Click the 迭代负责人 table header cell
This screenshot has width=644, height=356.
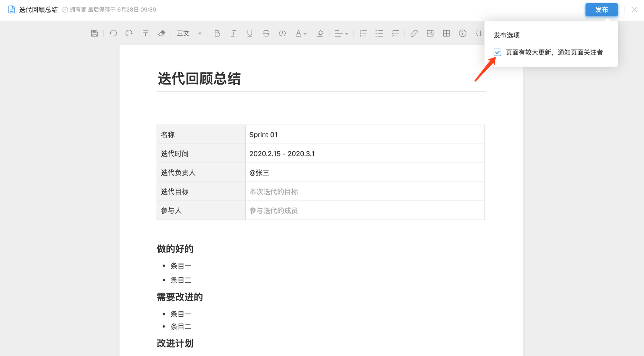click(x=201, y=173)
